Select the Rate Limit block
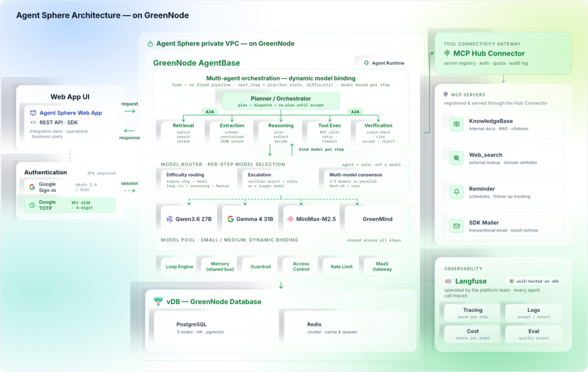 (341, 267)
